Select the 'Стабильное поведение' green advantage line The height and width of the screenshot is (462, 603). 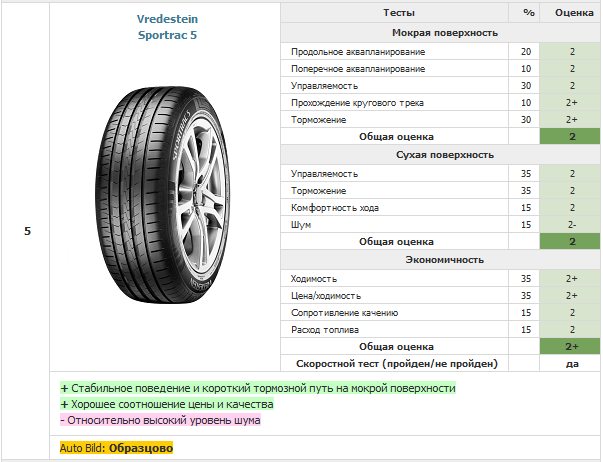click(x=258, y=388)
